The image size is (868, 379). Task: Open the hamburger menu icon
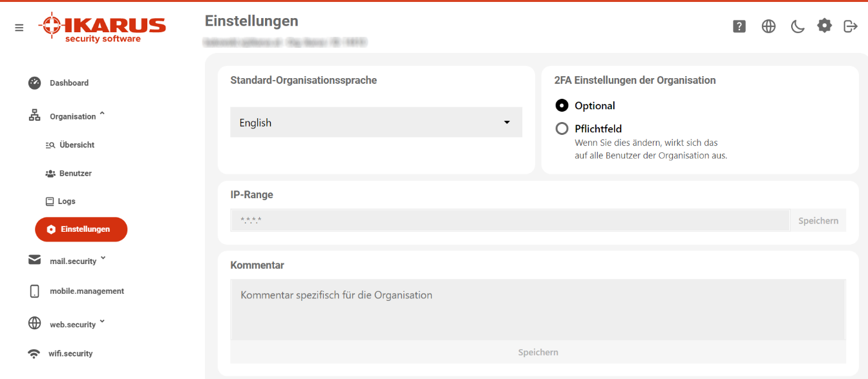(19, 28)
